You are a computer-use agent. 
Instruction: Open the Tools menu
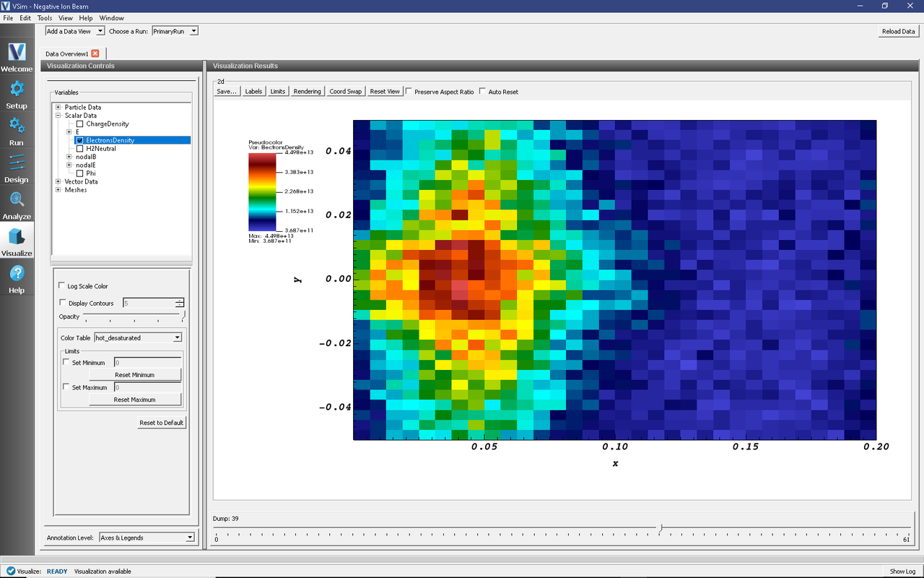coord(44,18)
